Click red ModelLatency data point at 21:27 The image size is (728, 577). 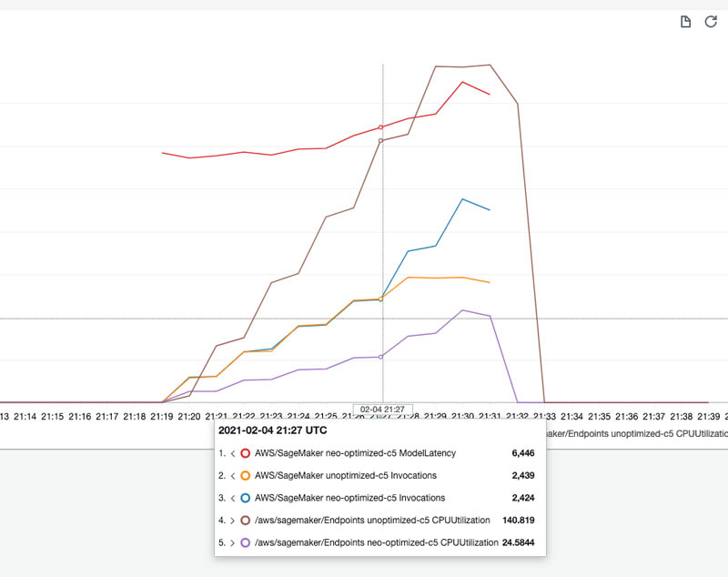click(380, 127)
